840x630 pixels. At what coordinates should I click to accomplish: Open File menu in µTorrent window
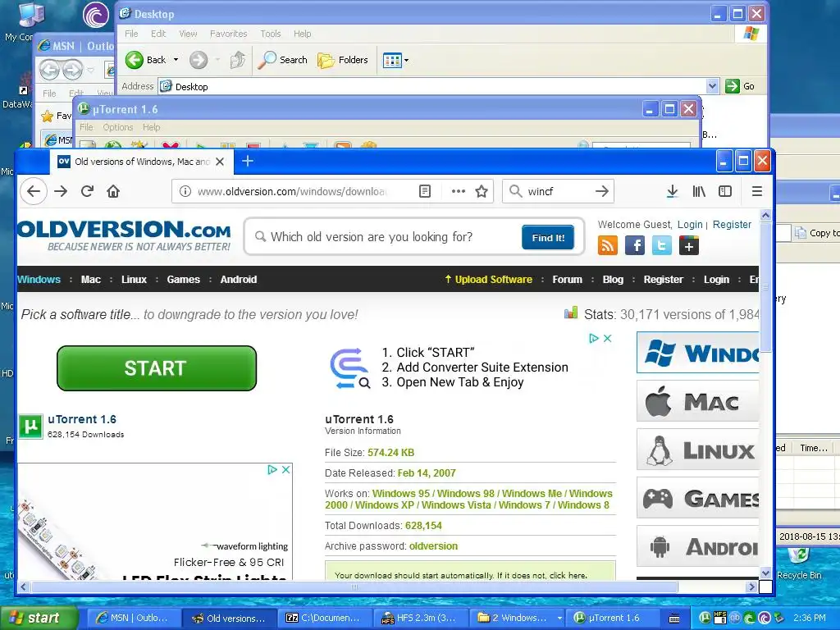coord(86,127)
